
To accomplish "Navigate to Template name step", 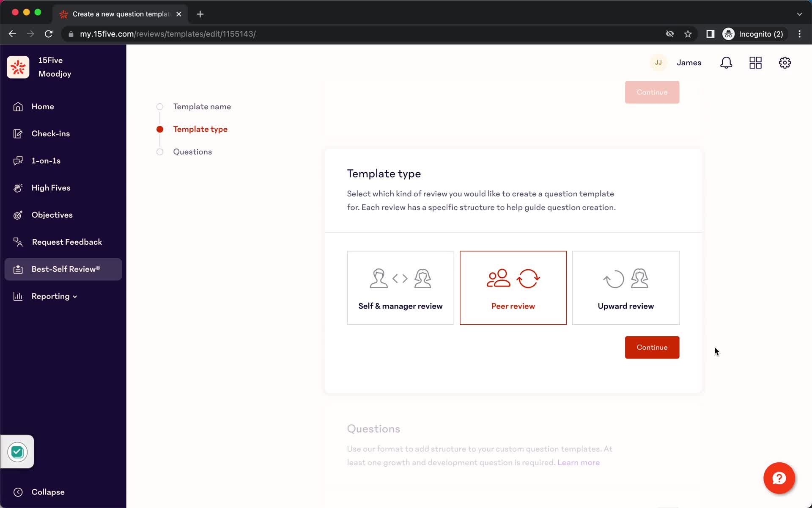I will (x=202, y=107).
